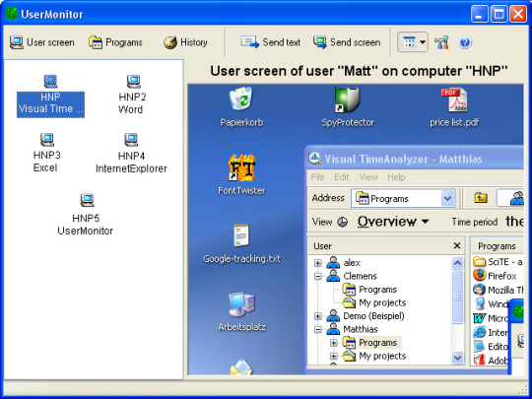Select the HNP computer icon

[50, 96]
